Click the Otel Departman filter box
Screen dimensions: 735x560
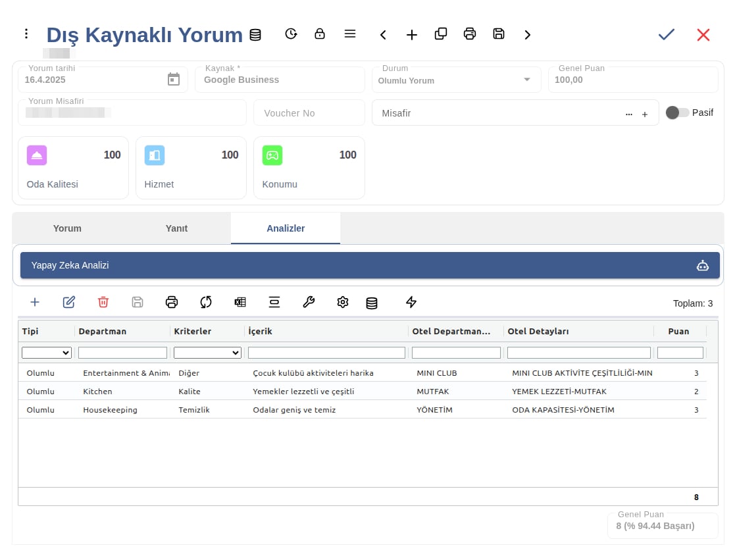456,353
